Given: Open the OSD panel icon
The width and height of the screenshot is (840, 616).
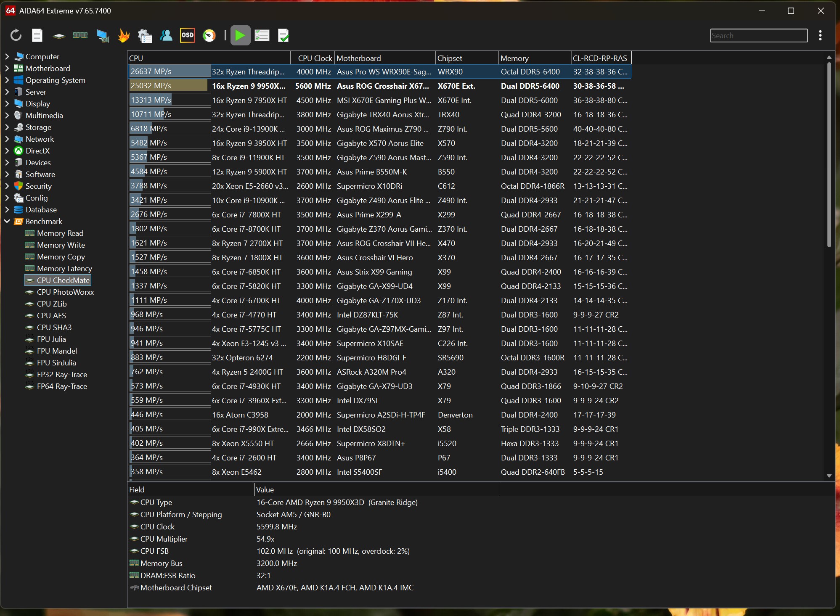Looking at the screenshot, I should [x=187, y=35].
